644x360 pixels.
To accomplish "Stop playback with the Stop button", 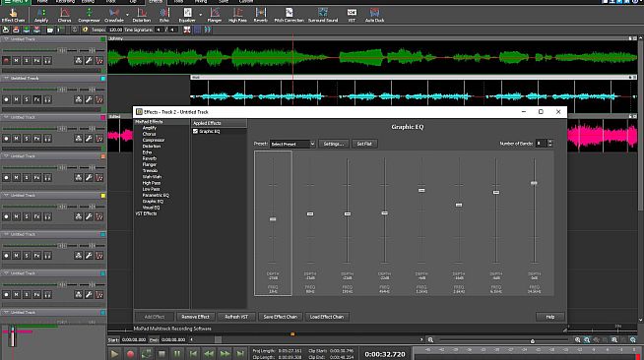I will [x=161, y=354].
